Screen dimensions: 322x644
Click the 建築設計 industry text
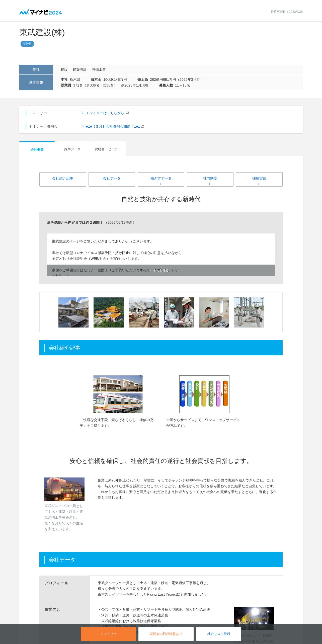[80, 69]
